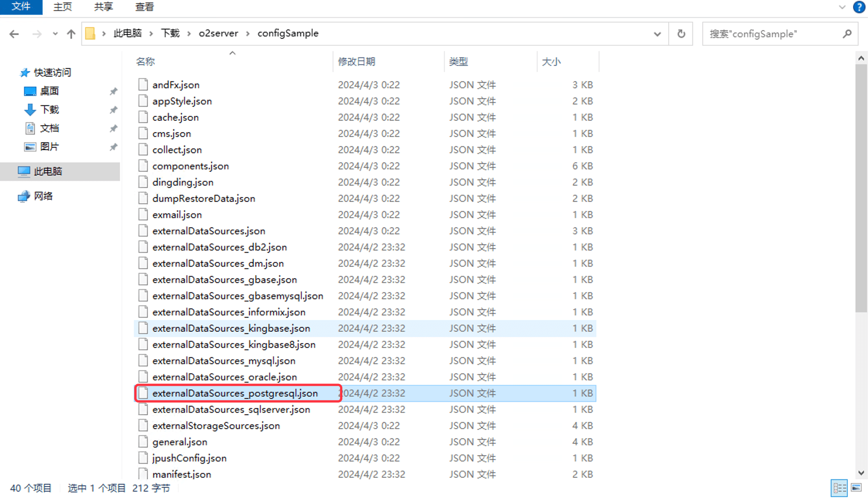Click file icon of general.json
This screenshot has height=501, width=868.
[x=143, y=441]
